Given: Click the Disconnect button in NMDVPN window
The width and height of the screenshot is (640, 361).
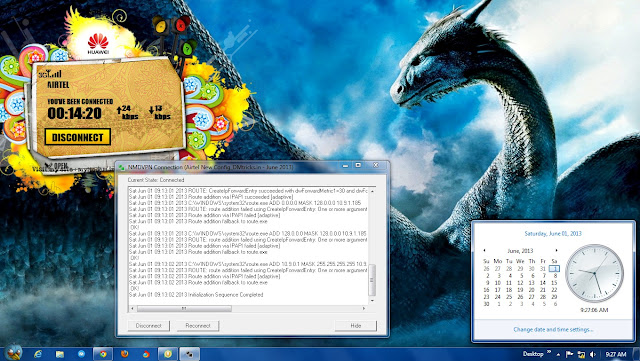Looking at the screenshot, I should [x=149, y=325].
